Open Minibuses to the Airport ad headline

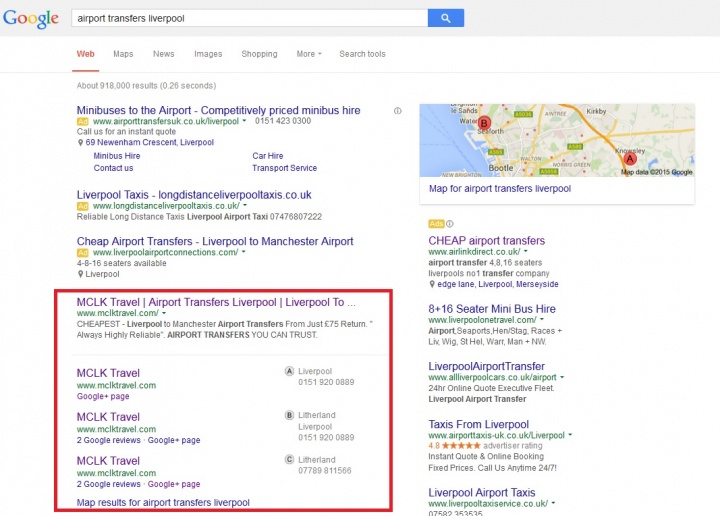pyautogui.click(x=219, y=110)
